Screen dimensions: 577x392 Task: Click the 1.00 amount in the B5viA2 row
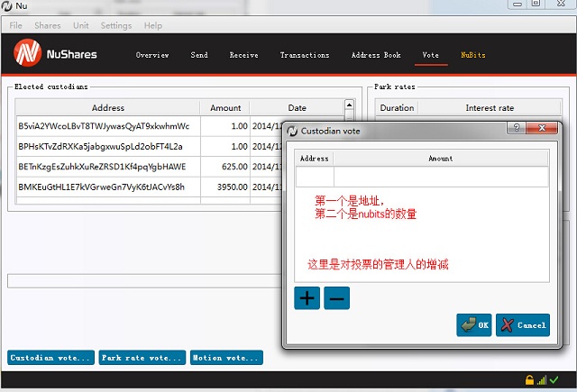tap(225, 126)
